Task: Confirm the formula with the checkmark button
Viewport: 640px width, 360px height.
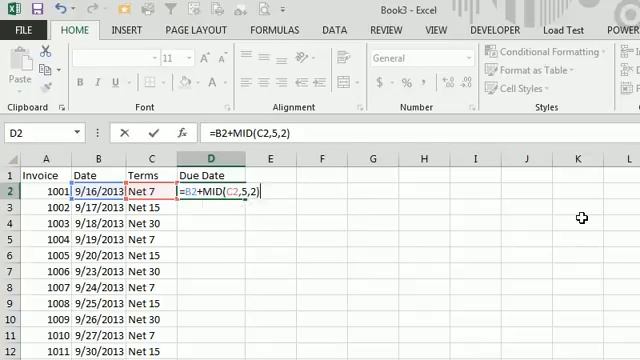Action: coord(153,133)
